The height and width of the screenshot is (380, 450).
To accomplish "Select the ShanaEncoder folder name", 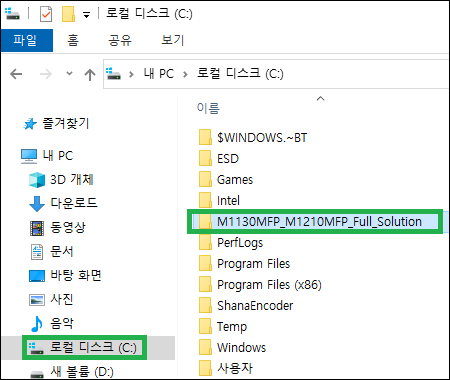I will tap(255, 306).
